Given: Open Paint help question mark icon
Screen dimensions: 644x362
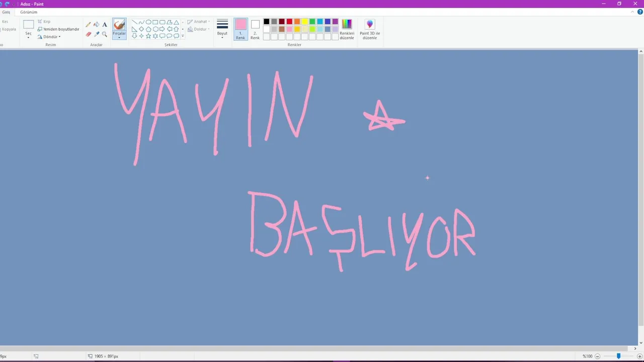Looking at the screenshot, I should tap(640, 12).
